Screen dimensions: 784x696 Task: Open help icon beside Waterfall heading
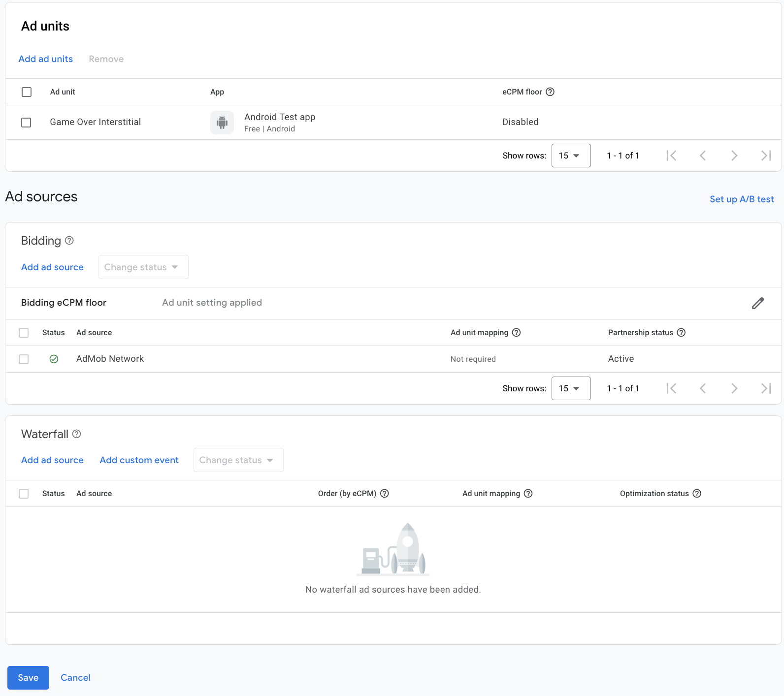click(x=76, y=434)
